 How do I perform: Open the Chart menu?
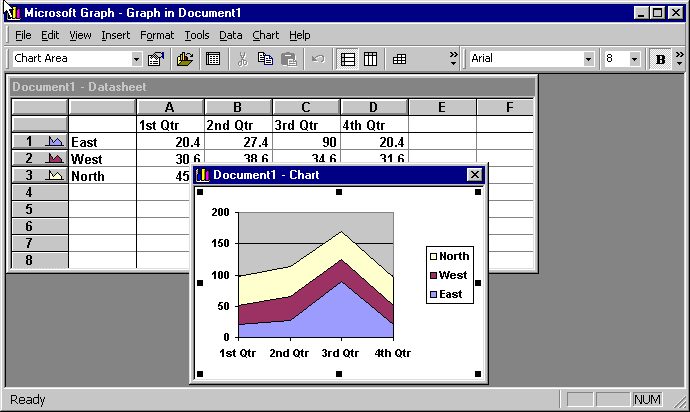[265, 35]
